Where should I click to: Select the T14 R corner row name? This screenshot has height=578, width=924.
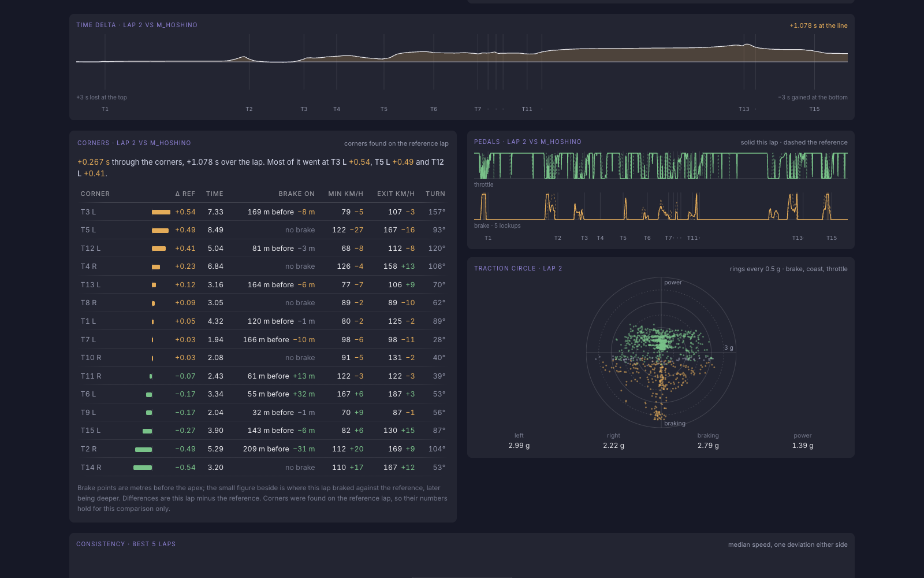[91, 468]
